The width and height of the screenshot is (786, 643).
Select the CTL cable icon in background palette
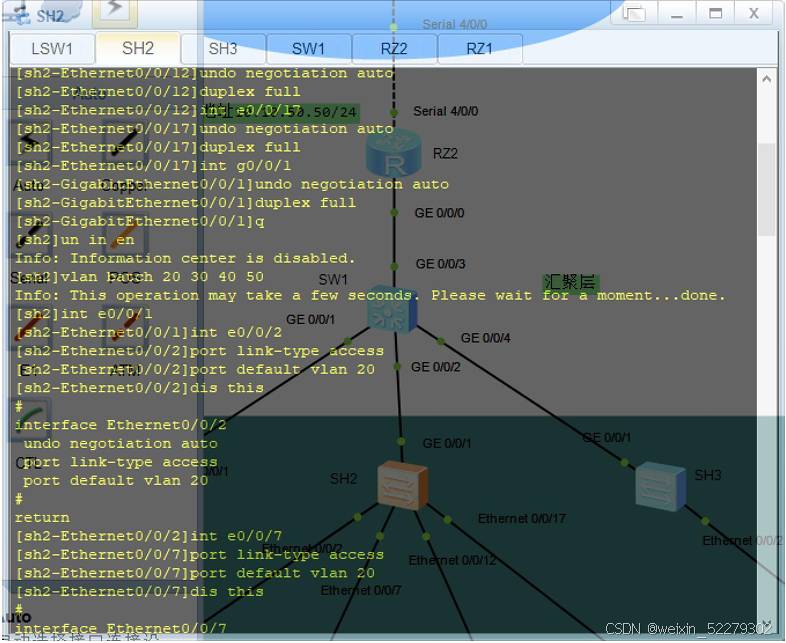(x=31, y=419)
